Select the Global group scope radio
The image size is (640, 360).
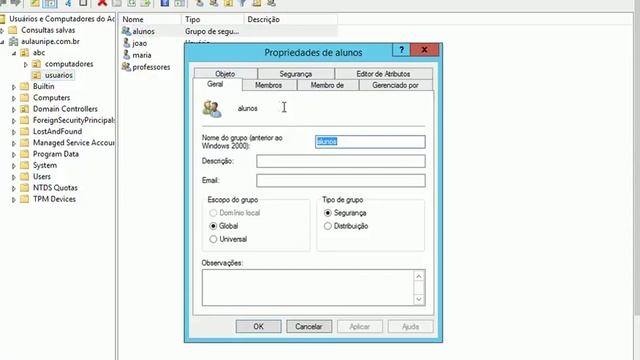pos(213,226)
